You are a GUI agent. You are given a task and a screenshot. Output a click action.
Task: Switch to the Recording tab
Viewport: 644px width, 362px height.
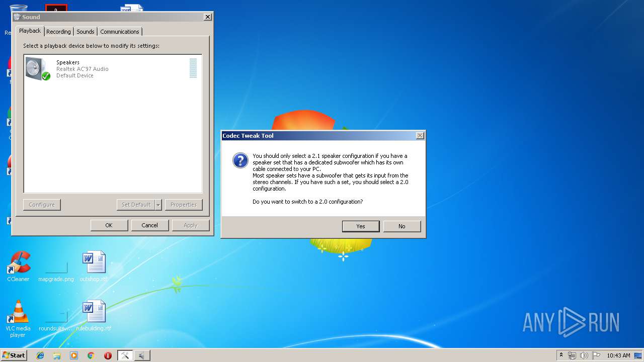tap(58, 32)
